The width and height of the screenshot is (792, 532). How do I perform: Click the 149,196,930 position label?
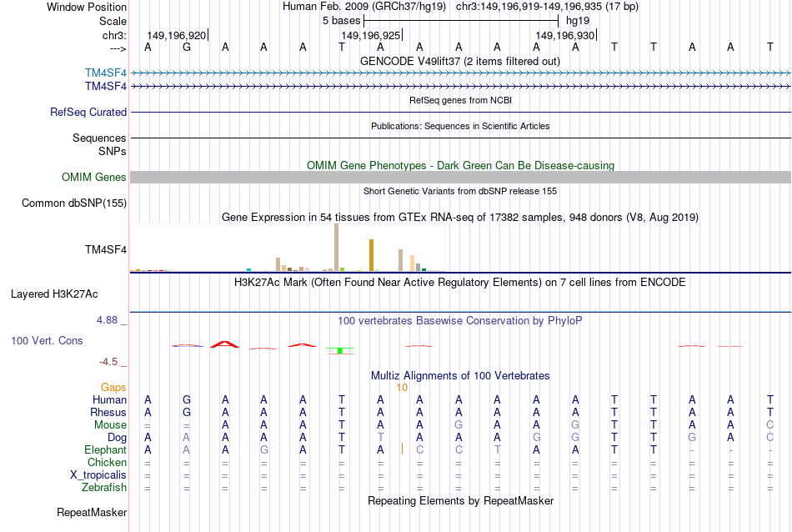(x=564, y=35)
